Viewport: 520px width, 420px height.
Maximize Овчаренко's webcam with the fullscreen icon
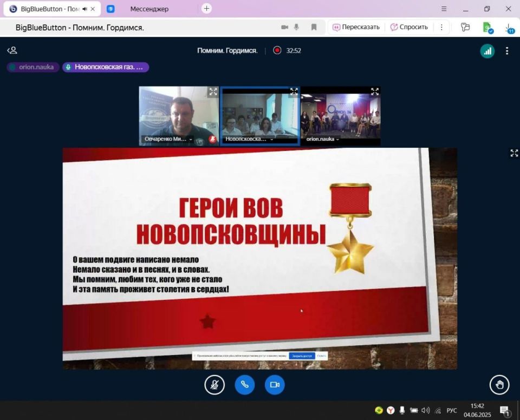(x=213, y=91)
